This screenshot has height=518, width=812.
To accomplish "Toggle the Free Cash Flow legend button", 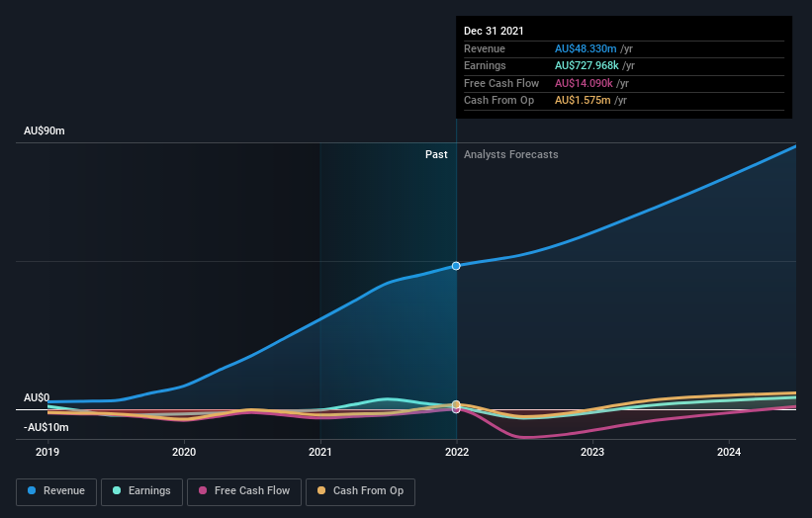I will pyautogui.click(x=244, y=491).
